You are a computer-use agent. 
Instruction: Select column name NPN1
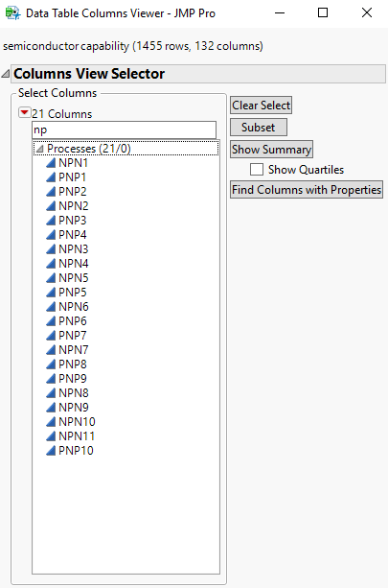(73, 163)
